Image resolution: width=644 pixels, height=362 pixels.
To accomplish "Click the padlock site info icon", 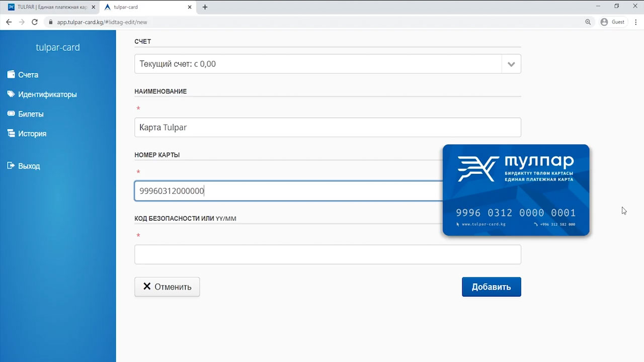I will [x=50, y=22].
